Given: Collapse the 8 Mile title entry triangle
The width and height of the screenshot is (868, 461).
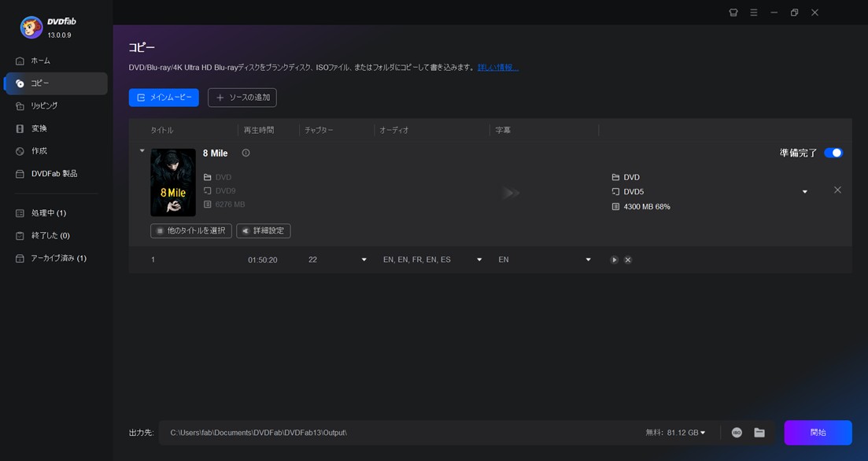Looking at the screenshot, I should coord(142,150).
